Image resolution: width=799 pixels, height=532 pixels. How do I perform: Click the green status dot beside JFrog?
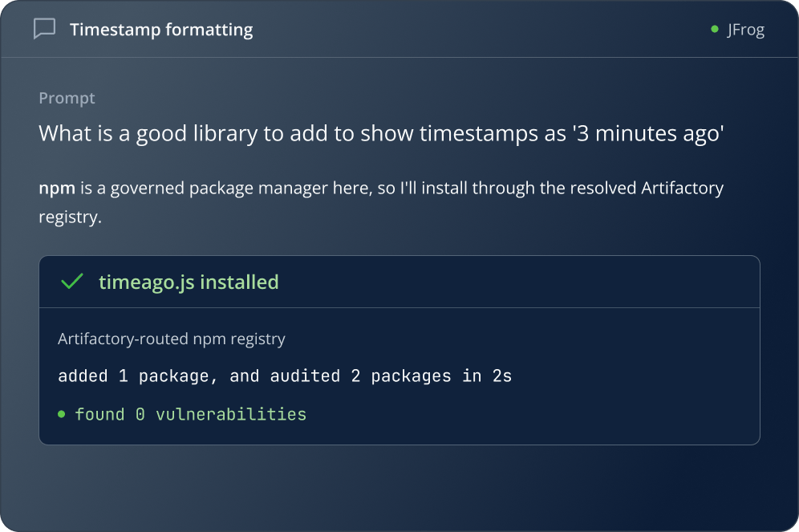tap(715, 29)
